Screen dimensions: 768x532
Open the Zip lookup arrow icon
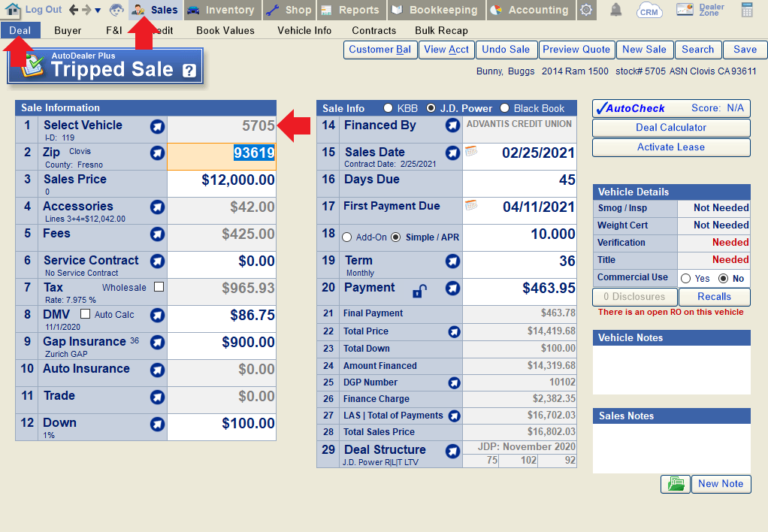tap(157, 153)
